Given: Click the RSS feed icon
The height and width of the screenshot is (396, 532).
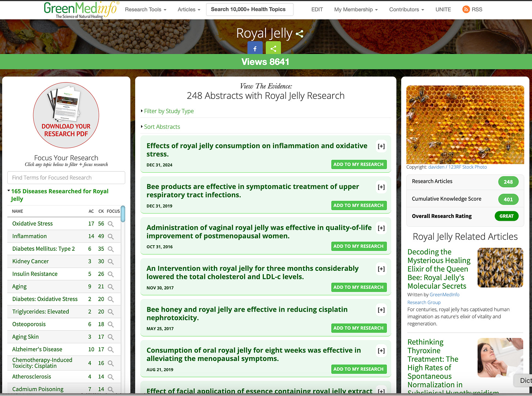Looking at the screenshot, I should coord(466,9).
